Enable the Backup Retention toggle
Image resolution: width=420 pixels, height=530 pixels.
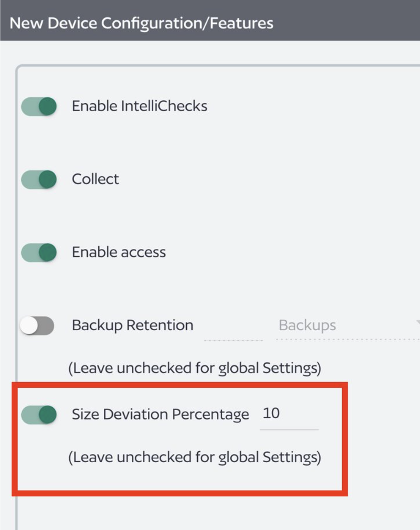pos(37,326)
